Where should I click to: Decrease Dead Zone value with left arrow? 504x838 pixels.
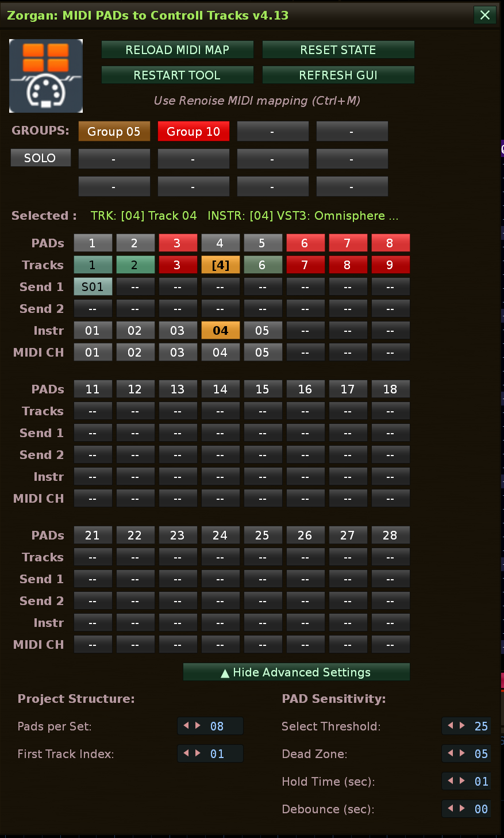[x=451, y=753]
